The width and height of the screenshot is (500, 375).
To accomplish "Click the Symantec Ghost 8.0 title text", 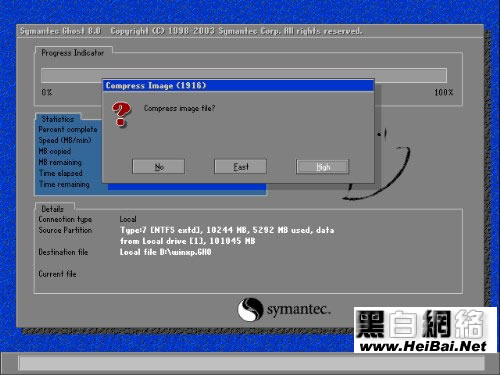I will click(x=60, y=31).
